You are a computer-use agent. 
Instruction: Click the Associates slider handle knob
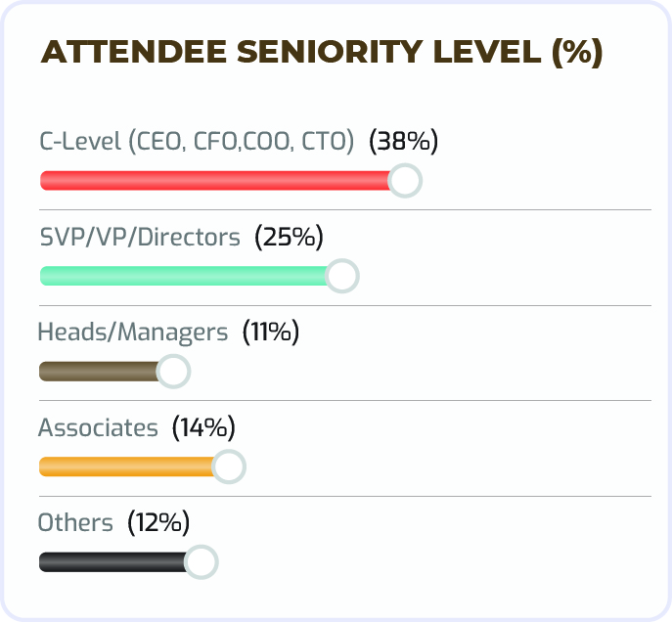coord(229,467)
